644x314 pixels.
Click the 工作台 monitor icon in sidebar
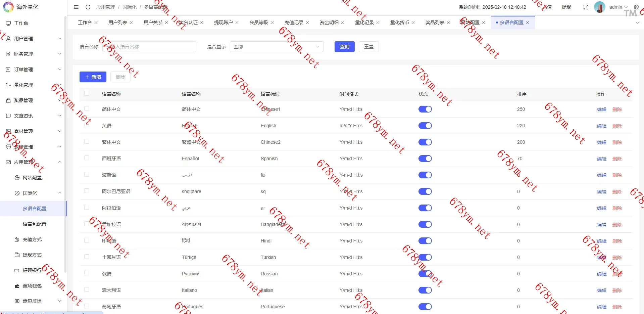8,23
